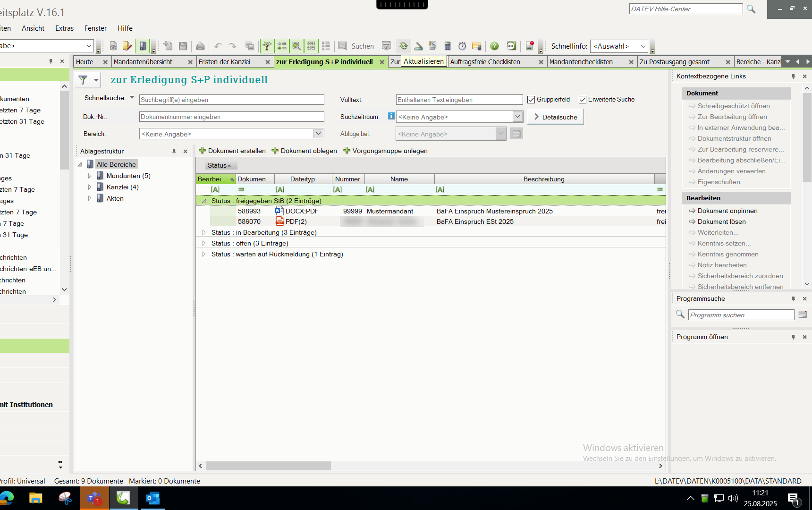Toggle the Erweiterte Suche checkbox
Screen dimensions: 812x510
583,100
